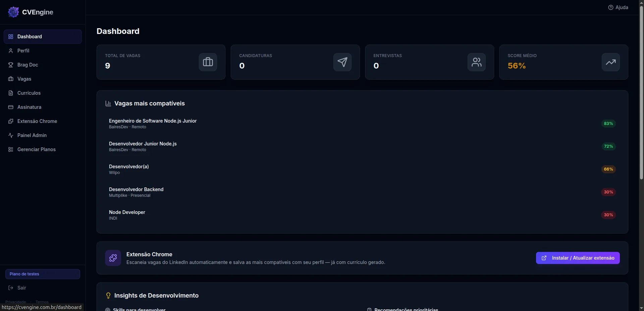Select the Perfil user icon

coord(10,51)
